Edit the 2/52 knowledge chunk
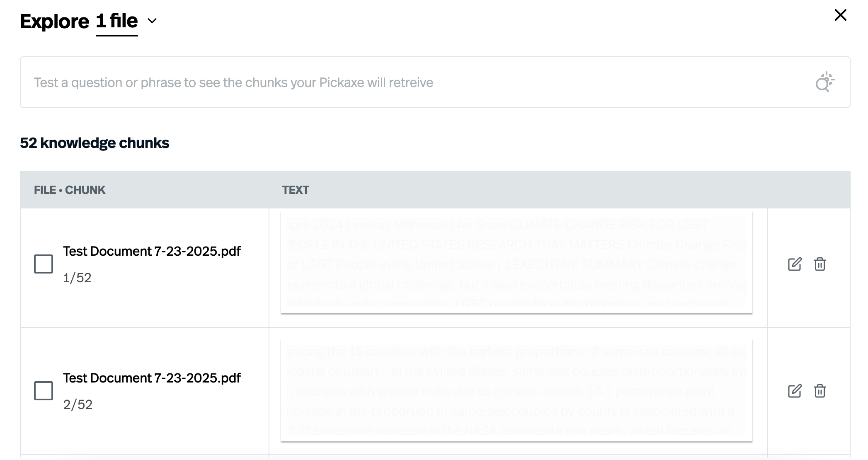868x460 pixels. pyautogui.click(x=794, y=391)
